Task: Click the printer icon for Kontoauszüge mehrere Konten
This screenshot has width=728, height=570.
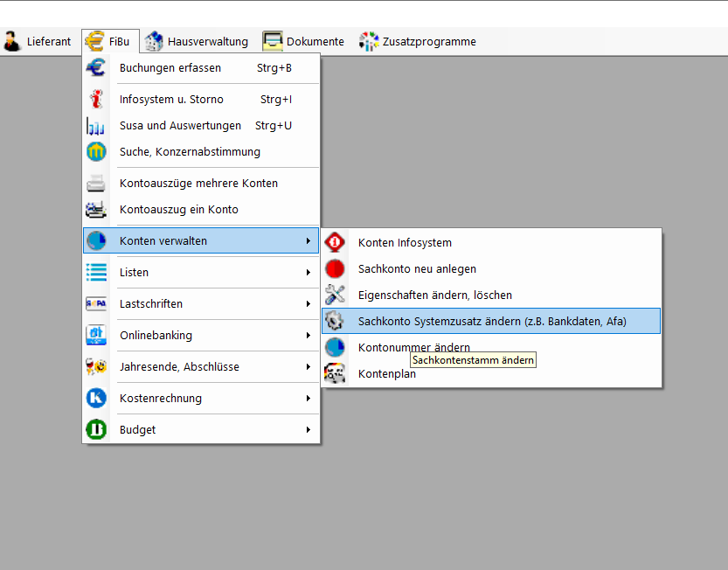Action: click(x=96, y=184)
